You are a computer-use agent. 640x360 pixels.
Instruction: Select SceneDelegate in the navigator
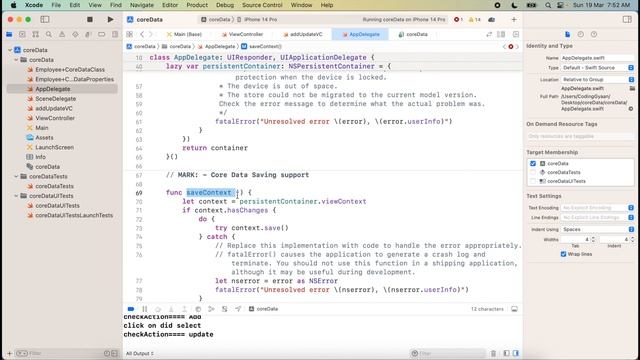(56, 99)
